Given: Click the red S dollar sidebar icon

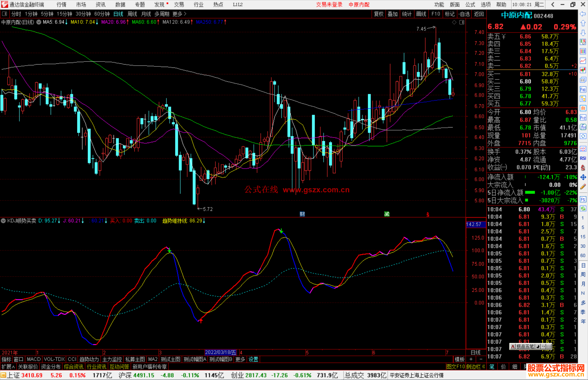Looking at the screenshot, I should [583, 168].
